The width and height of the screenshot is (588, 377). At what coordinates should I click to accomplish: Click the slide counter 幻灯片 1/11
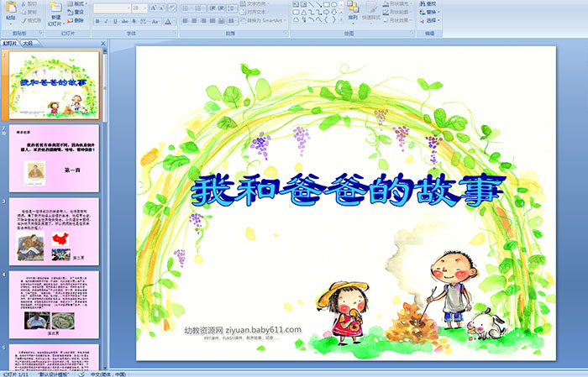(x=15, y=374)
